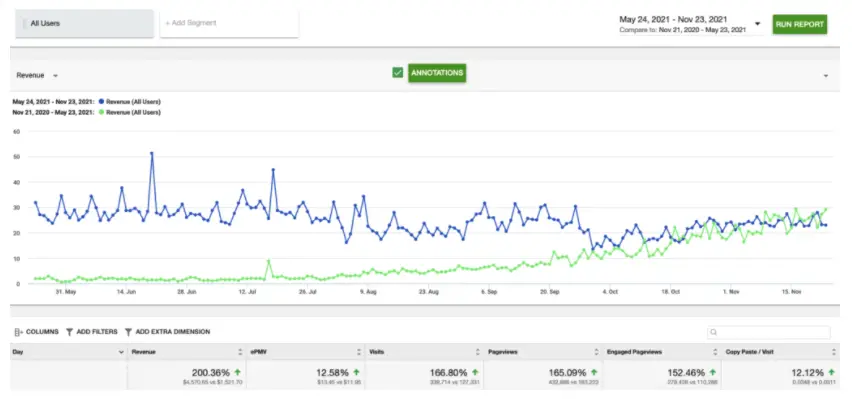The width and height of the screenshot is (852, 399).
Task: Sort the Pageviews column using its arrows
Action: (x=596, y=352)
